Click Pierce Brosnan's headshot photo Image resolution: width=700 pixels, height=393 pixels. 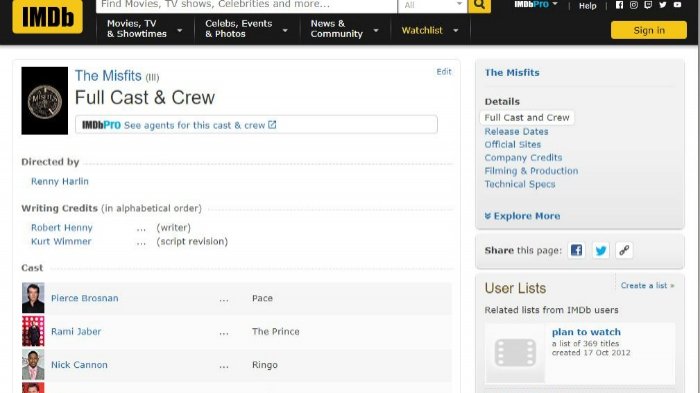pos(33,298)
